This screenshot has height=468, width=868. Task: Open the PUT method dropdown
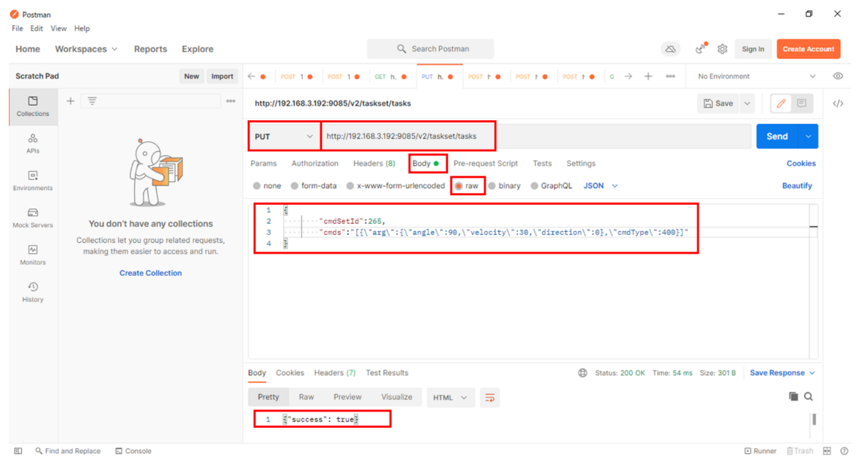[x=284, y=136]
